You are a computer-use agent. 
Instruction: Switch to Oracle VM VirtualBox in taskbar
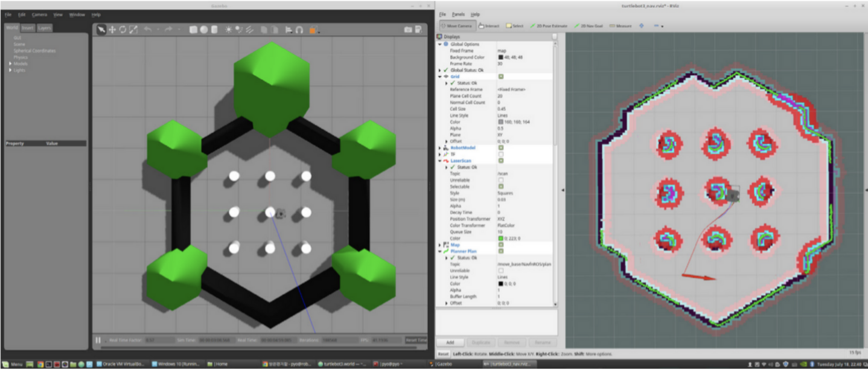(121, 364)
